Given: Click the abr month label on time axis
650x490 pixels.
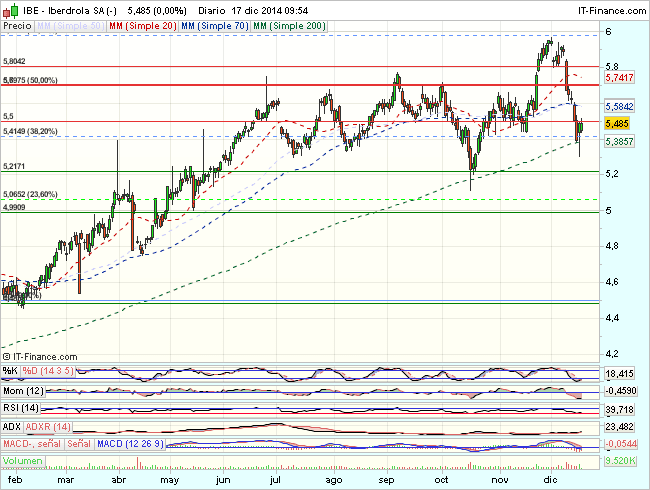Looking at the screenshot, I should 119,480.
